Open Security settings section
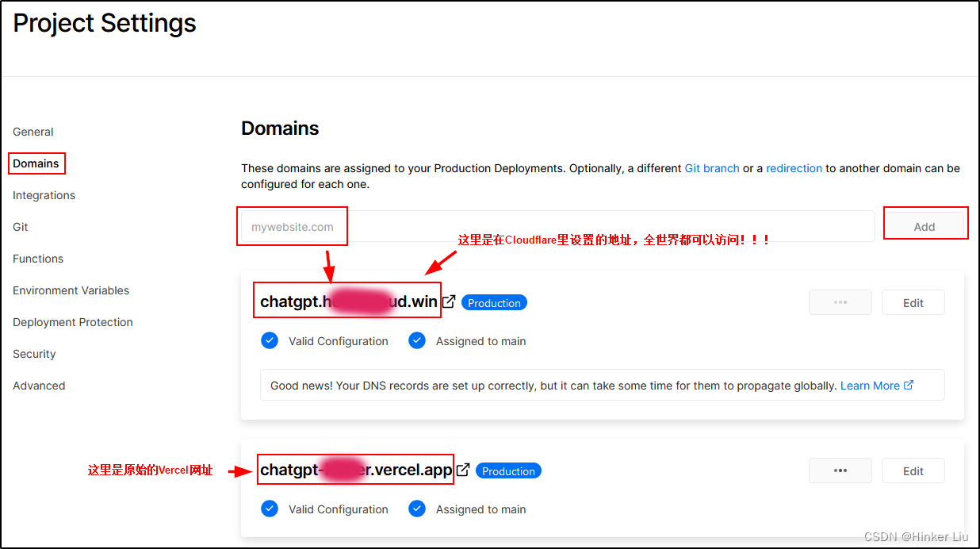This screenshot has height=549, width=980. (34, 354)
